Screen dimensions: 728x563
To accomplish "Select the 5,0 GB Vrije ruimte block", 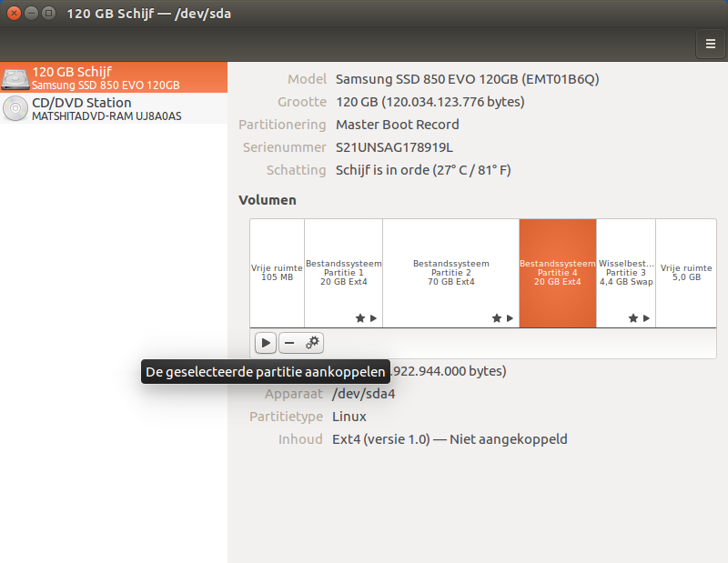I will (x=685, y=272).
